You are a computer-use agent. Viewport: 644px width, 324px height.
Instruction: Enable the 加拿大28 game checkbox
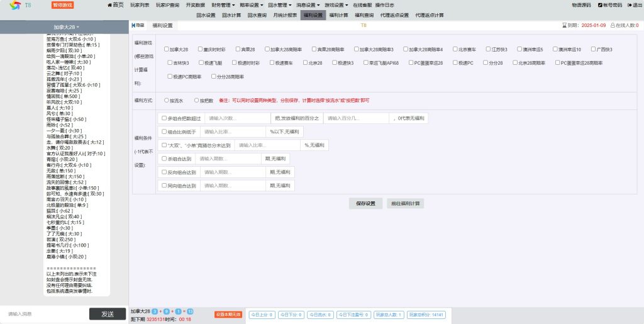point(167,49)
